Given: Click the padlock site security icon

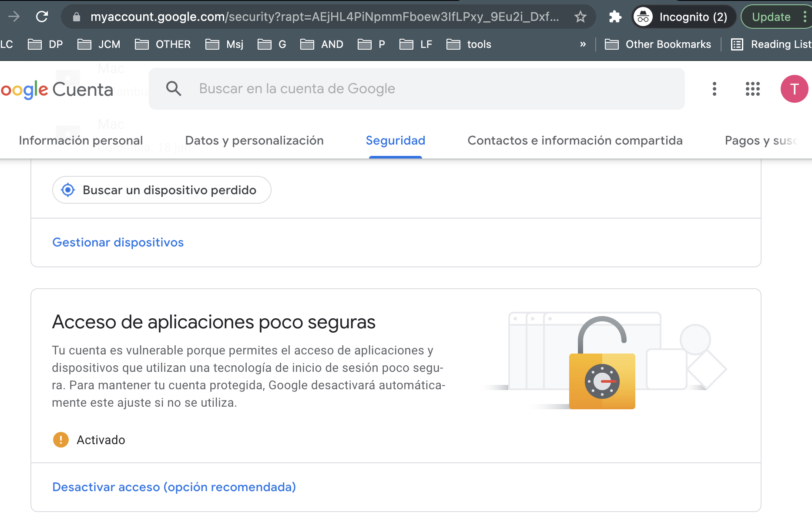Looking at the screenshot, I should tap(77, 17).
